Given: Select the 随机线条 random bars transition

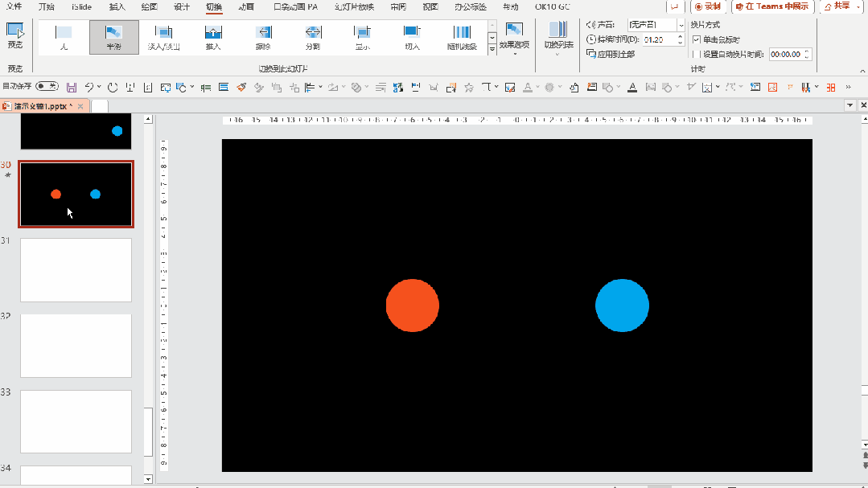Looking at the screenshot, I should point(462,38).
